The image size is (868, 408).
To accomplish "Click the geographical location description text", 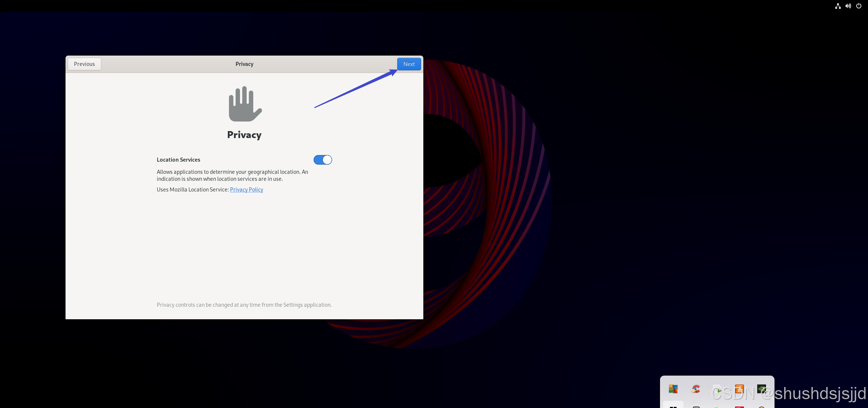I will point(232,175).
